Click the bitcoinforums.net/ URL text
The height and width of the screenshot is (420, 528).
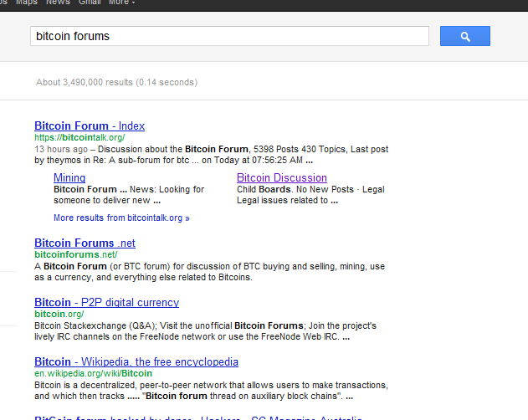pos(76,254)
